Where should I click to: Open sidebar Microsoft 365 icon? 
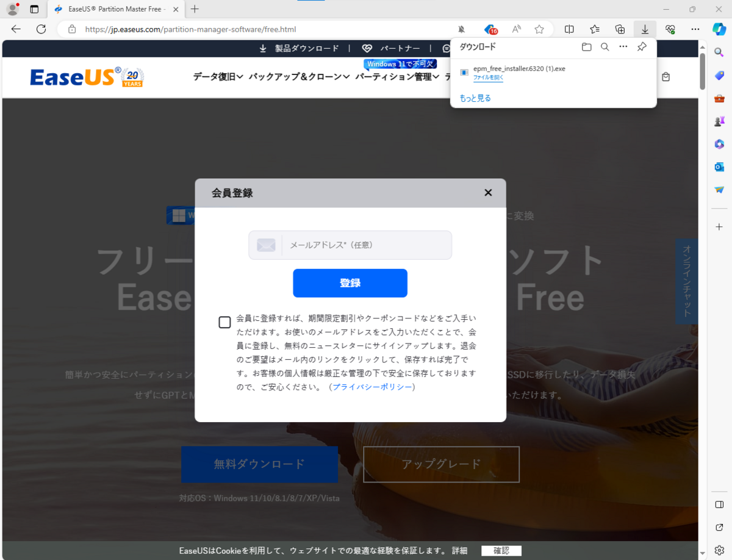pos(719,144)
